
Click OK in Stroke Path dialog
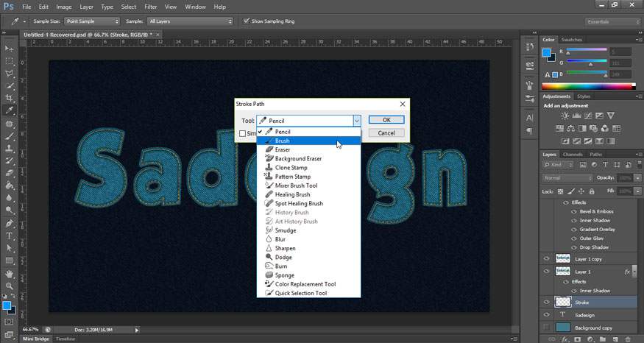(x=386, y=120)
